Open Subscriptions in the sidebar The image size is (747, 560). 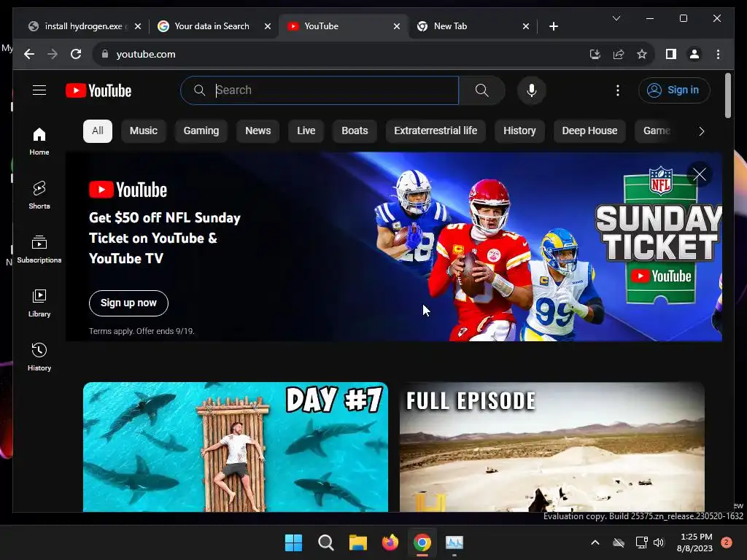pyautogui.click(x=39, y=249)
